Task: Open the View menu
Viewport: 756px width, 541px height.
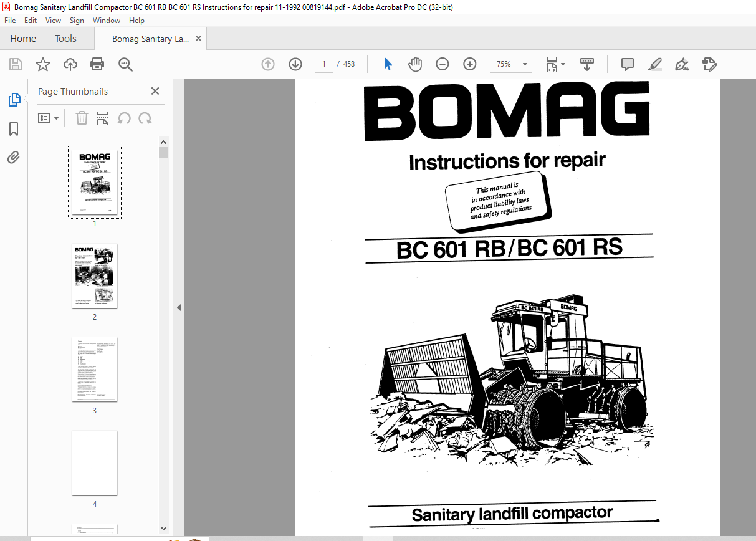Action: click(54, 21)
